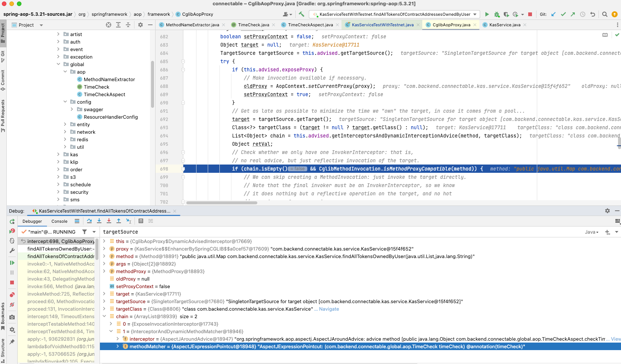
Task: Toggle Reader Mode icon in editor
Action: point(605,35)
